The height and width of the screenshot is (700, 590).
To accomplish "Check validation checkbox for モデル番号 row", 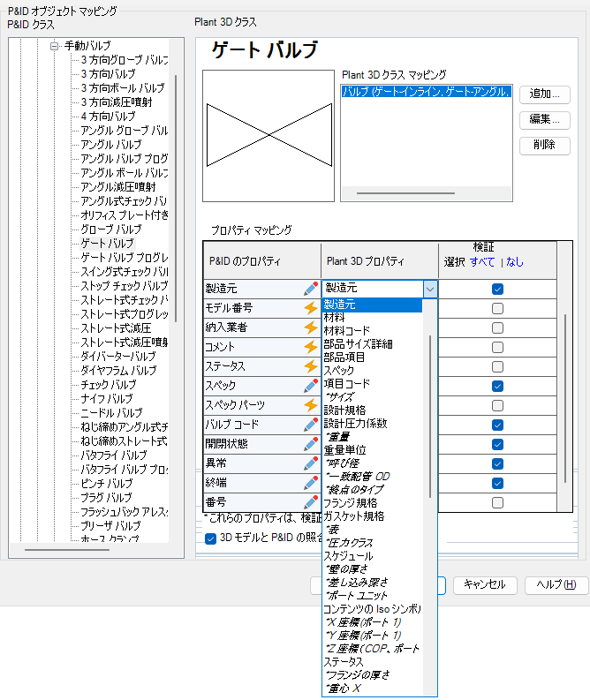I will click(x=497, y=308).
